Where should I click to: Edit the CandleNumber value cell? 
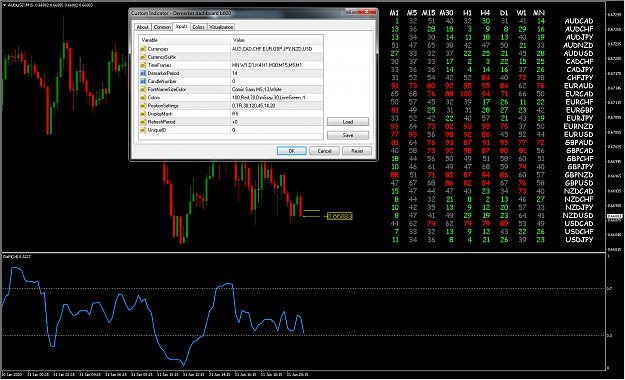pos(277,81)
